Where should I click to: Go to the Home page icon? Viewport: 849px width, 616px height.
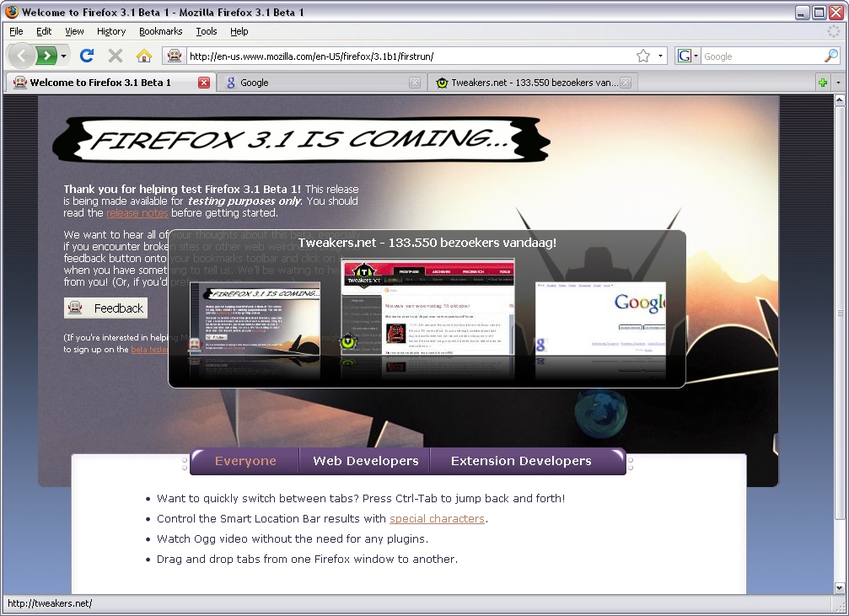pos(144,56)
